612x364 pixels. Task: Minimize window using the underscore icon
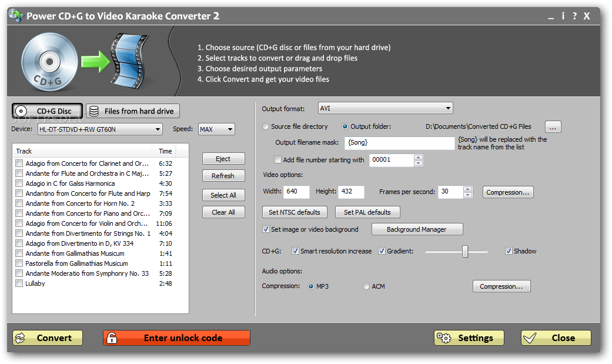[551, 18]
